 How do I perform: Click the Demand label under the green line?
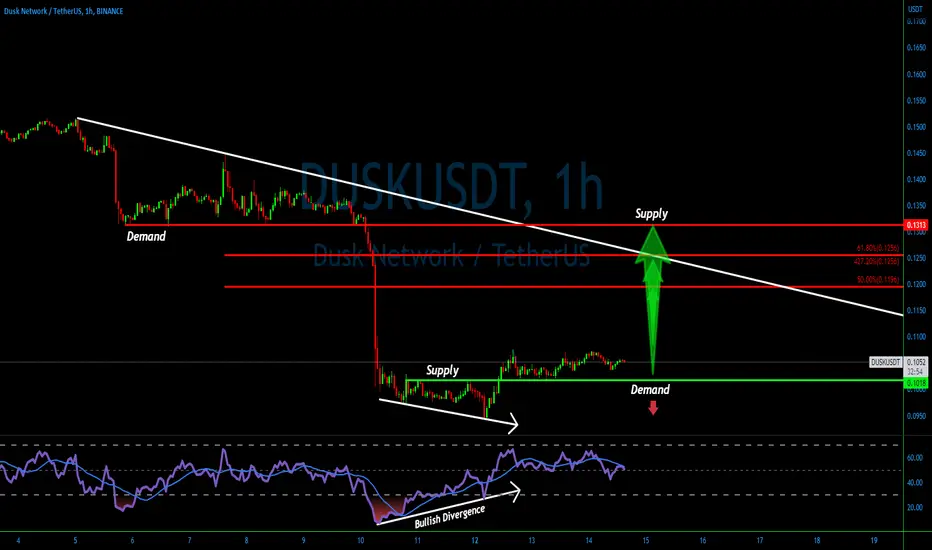point(650,389)
